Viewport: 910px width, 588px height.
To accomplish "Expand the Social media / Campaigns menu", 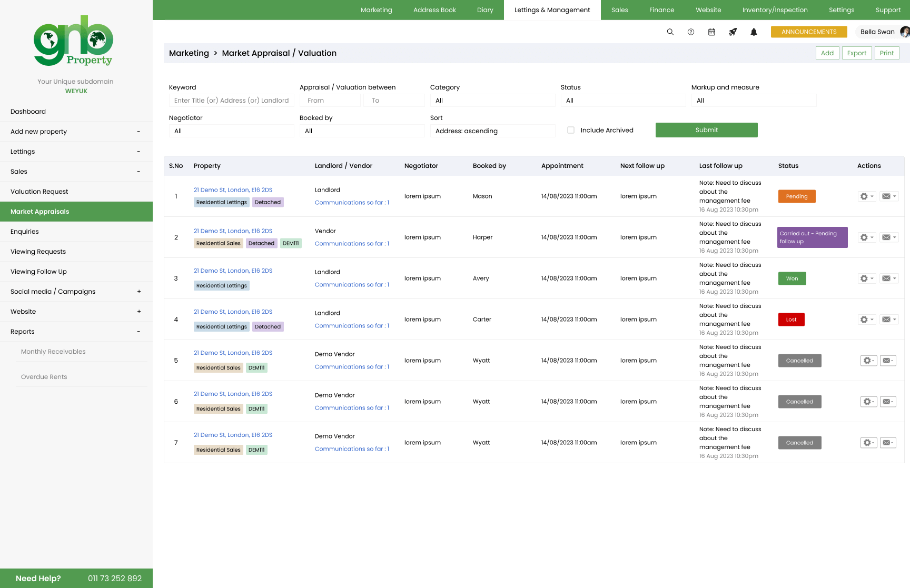I will [x=139, y=292].
